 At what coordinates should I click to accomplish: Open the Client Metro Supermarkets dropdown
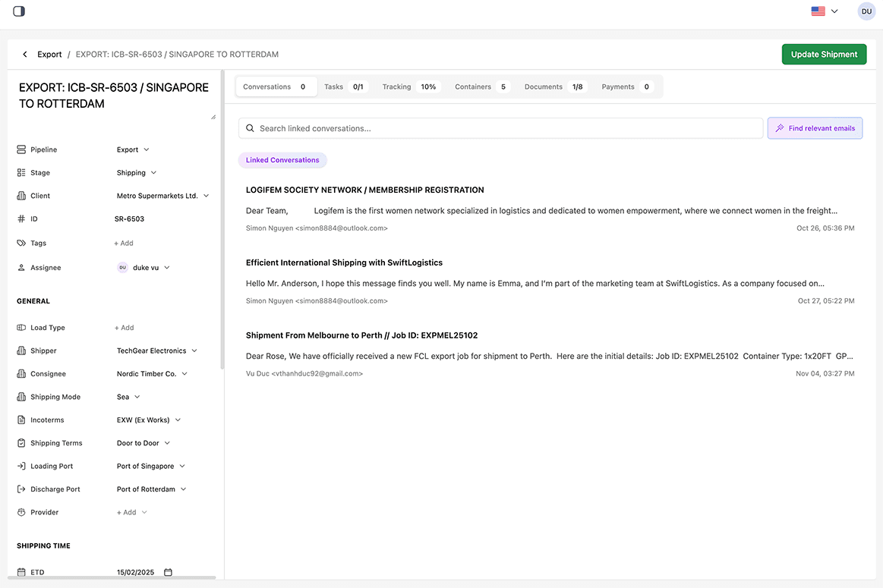(162, 196)
